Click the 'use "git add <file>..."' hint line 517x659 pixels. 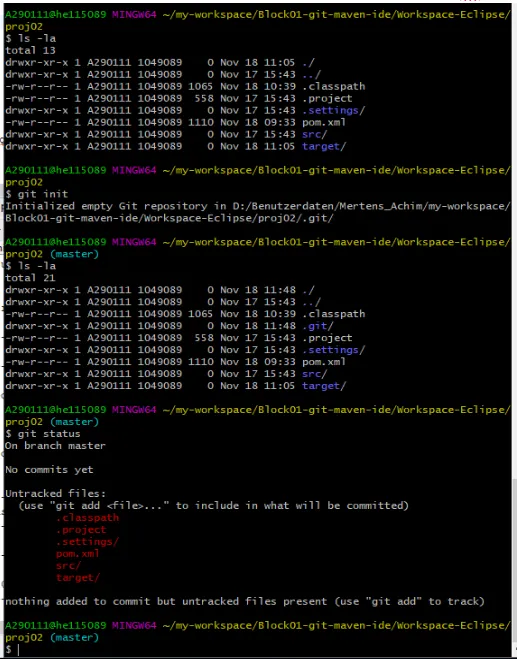(x=213, y=506)
